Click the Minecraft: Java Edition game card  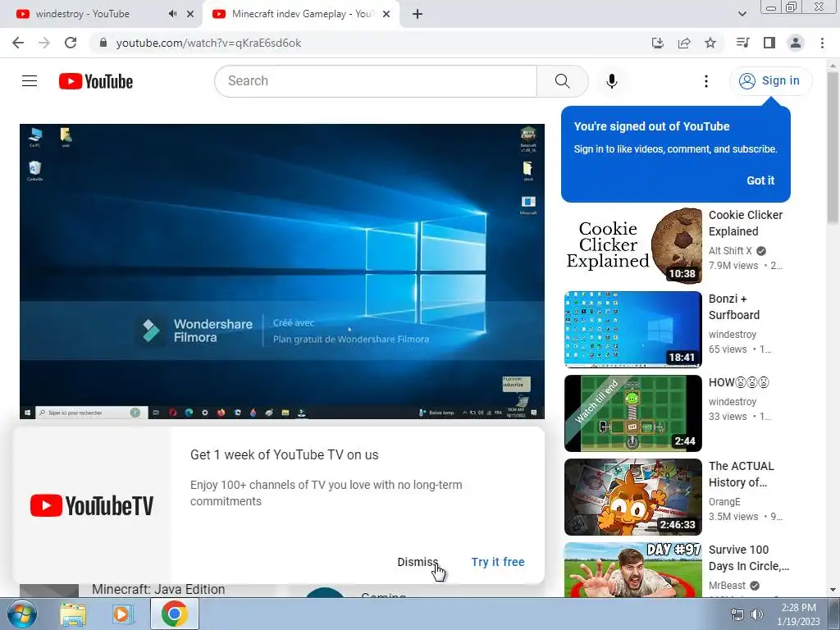148,590
